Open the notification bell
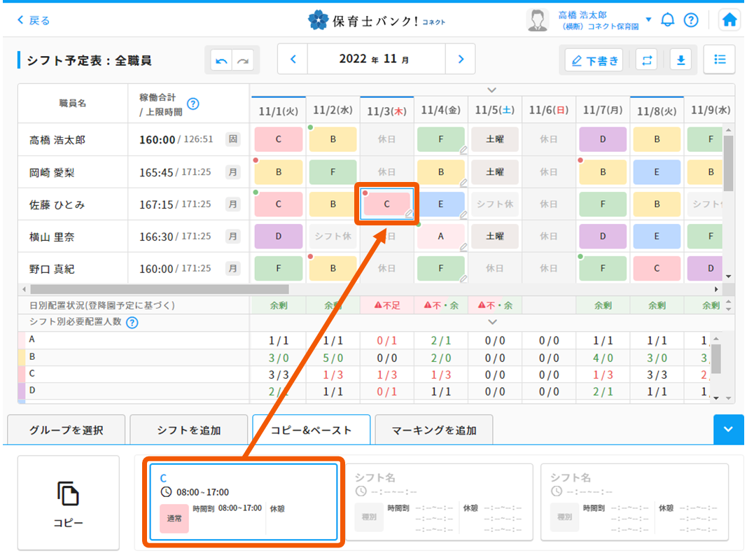 [x=667, y=20]
